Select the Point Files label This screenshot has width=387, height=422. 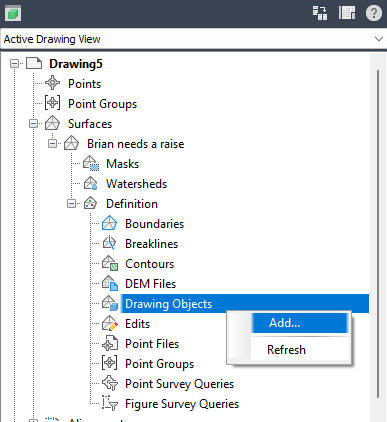152,344
